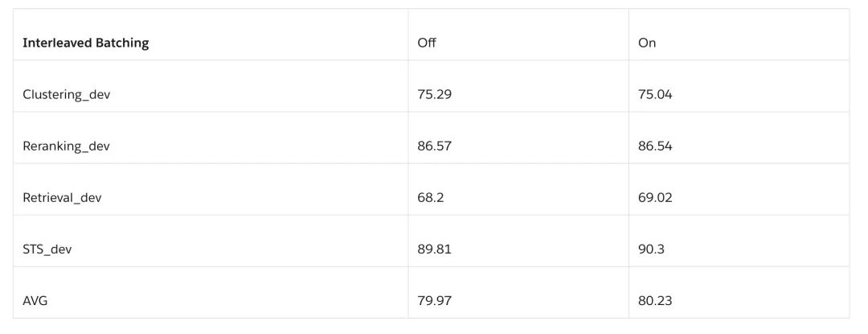The image size is (868, 334).
Task: Choose the STS_dev Off value 89.81
Action: [434, 249]
